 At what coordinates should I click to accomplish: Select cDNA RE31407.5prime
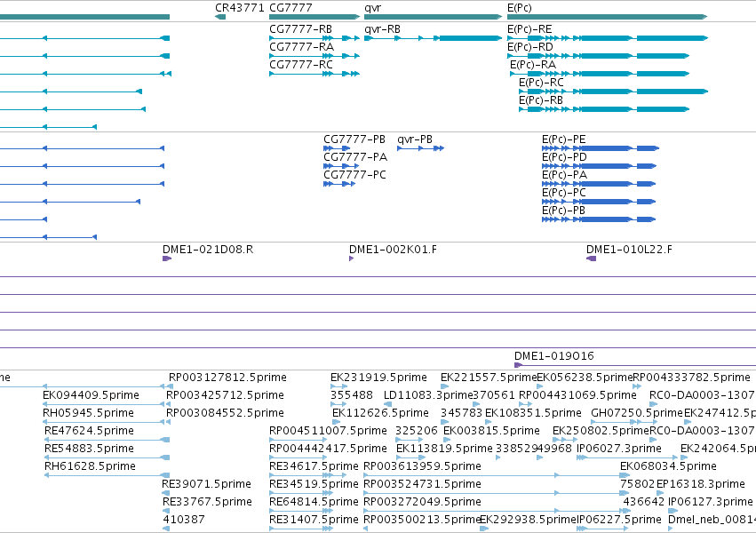[x=301, y=529]
